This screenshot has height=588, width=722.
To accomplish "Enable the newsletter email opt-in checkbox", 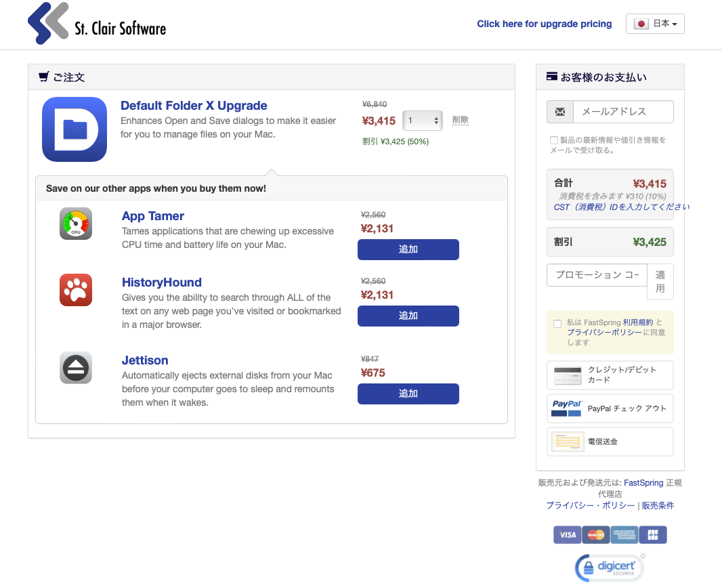I will 554,140.
